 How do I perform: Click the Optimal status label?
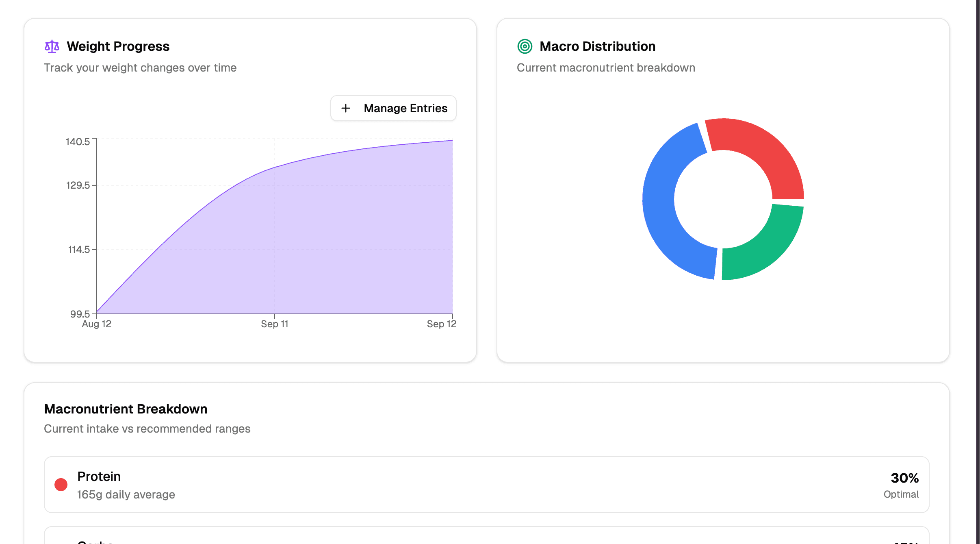click(901, 494)
